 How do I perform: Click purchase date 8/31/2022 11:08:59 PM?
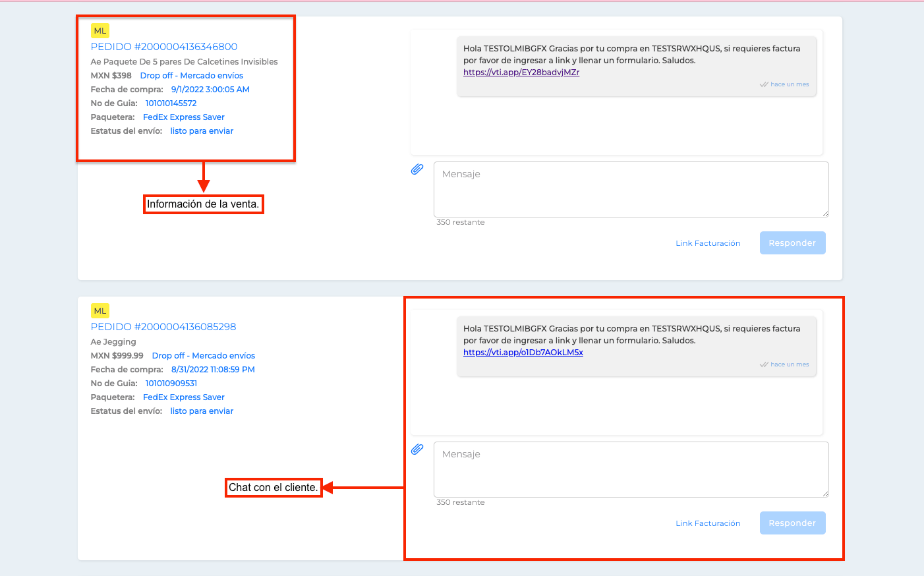click(213, 370)
